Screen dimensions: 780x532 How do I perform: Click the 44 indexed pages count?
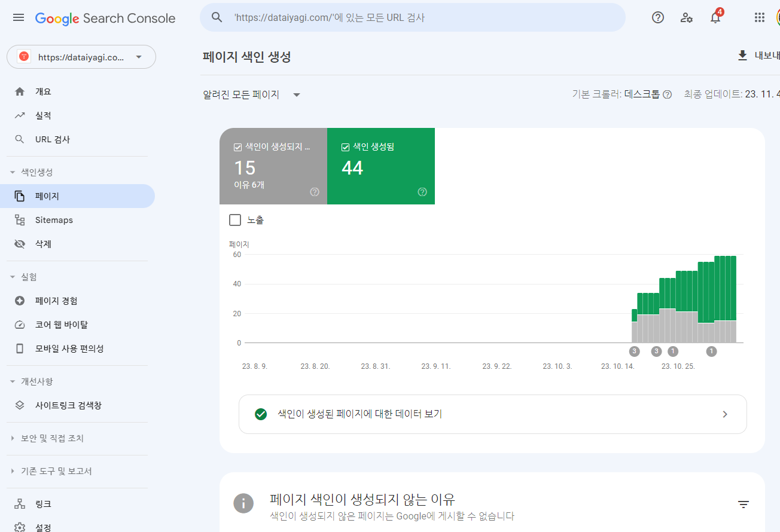coord(352,169)
